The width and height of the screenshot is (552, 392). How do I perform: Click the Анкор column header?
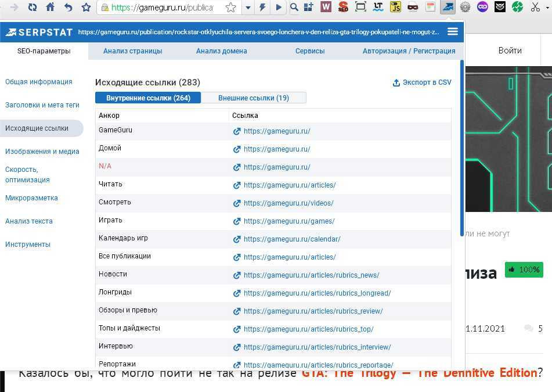109,116
